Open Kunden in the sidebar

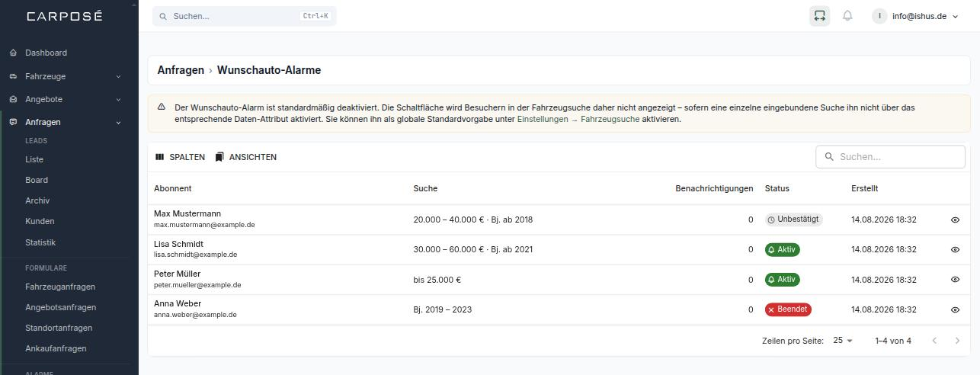[x=40, y=221]
